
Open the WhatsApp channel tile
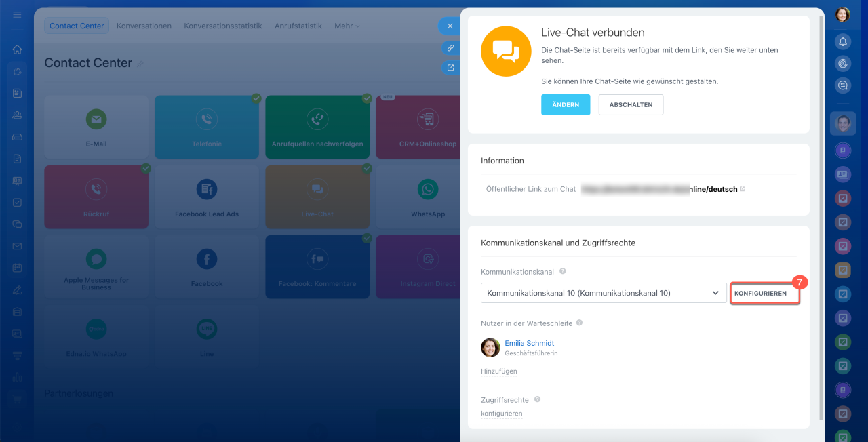[428, 196]
